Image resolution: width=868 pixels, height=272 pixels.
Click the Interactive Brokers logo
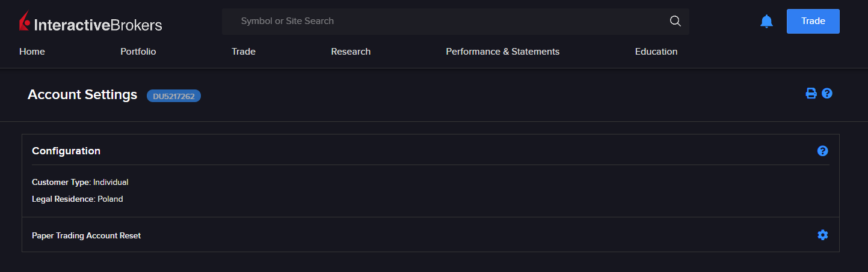click(x=91, y=23)
